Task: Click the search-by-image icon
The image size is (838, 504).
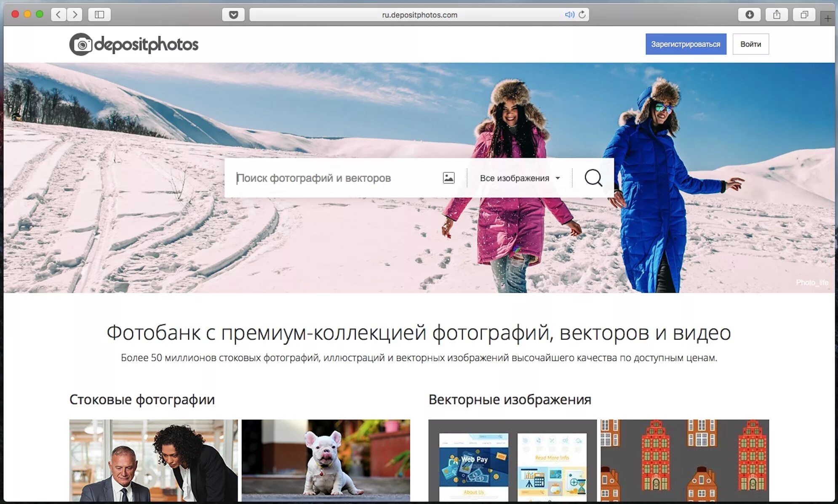Action: click(x=448, y=178)
